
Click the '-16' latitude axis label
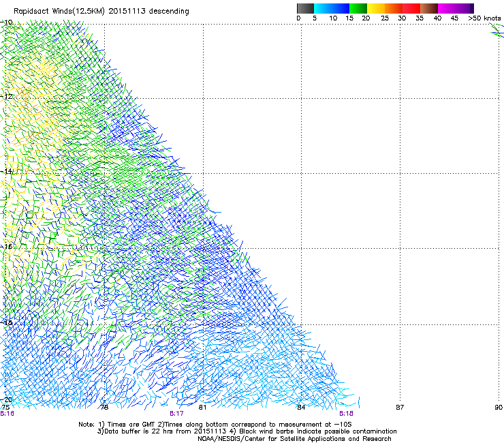pos(7,247)
